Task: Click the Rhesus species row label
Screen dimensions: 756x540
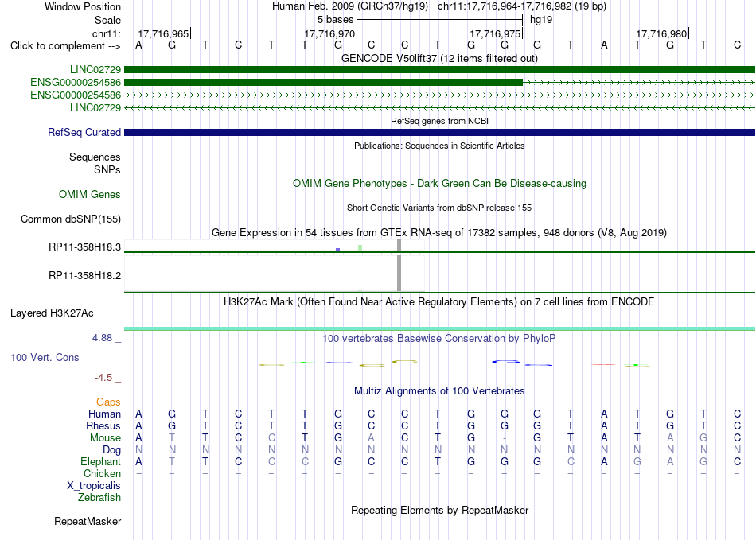Action: (x=103, y=425)
